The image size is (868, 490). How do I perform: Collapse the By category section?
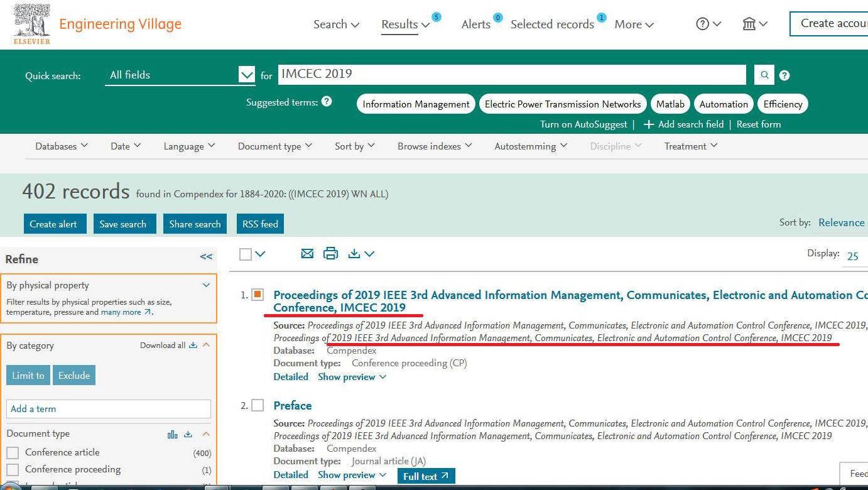pos(206,345)
